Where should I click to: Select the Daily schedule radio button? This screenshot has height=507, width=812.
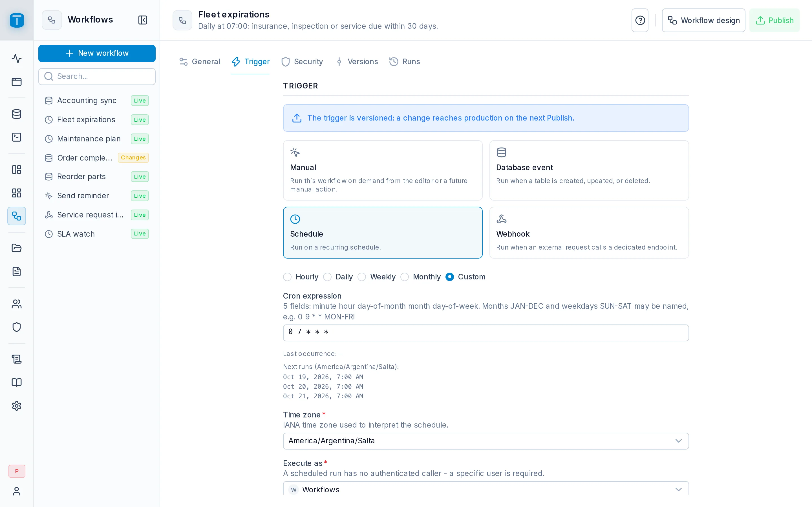327,277
